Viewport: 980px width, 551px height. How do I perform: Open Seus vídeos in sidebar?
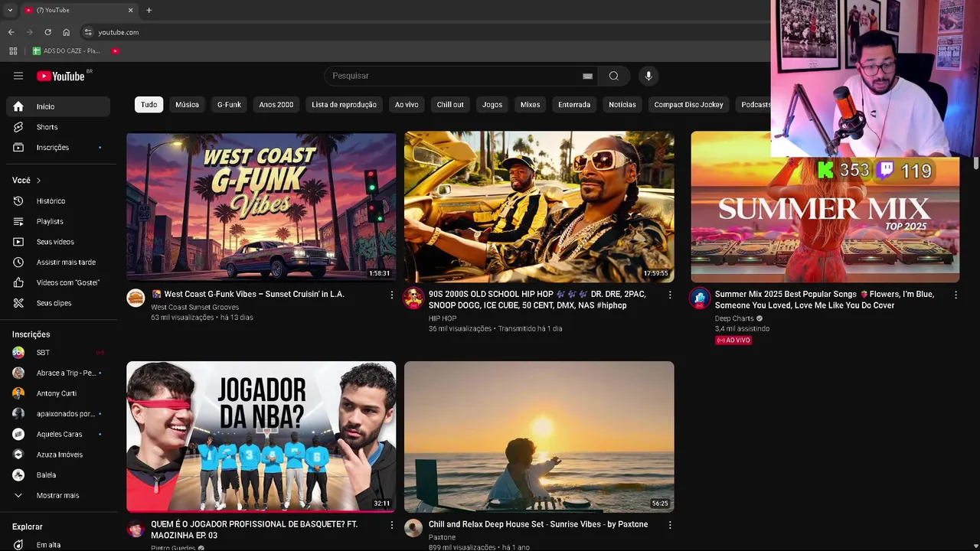(x=58, y=242)
